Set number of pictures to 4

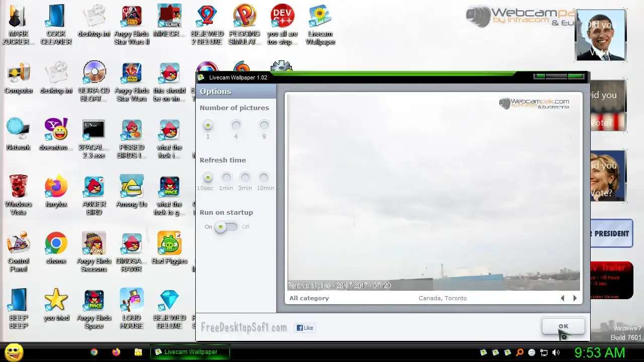tap(236, 125)
